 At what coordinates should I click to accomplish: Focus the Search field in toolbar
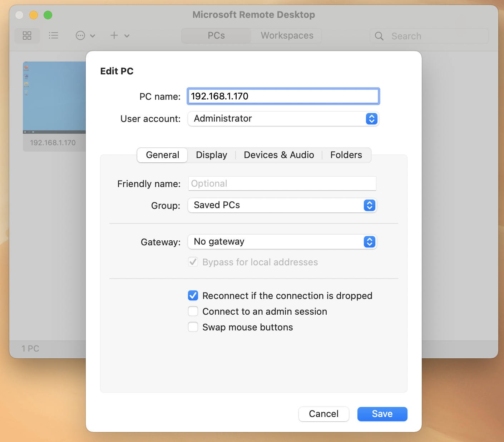(429, 36)
